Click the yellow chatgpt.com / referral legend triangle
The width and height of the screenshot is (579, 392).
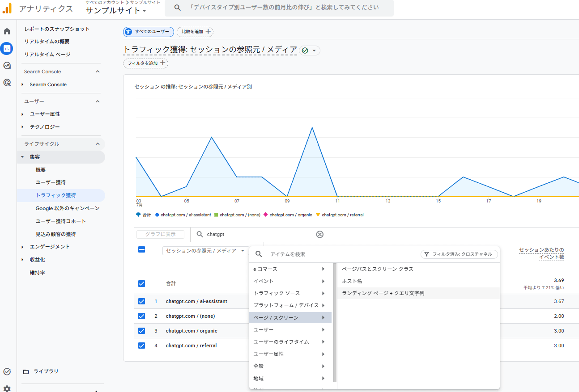(318, 215)
